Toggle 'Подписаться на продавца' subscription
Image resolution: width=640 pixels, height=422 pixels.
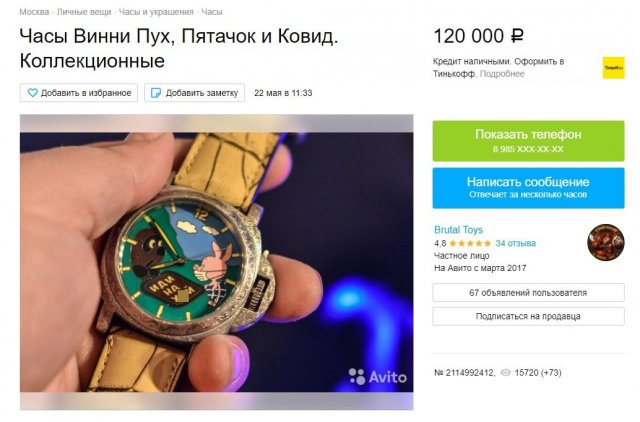(x=528, y=316)
